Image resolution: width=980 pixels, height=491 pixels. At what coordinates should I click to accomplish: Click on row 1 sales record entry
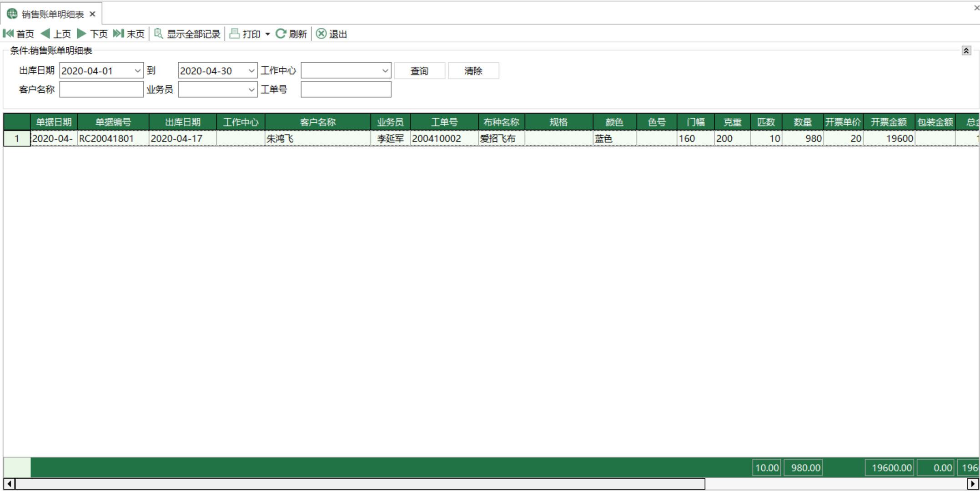pyautogui.click(x=490, y=138)
